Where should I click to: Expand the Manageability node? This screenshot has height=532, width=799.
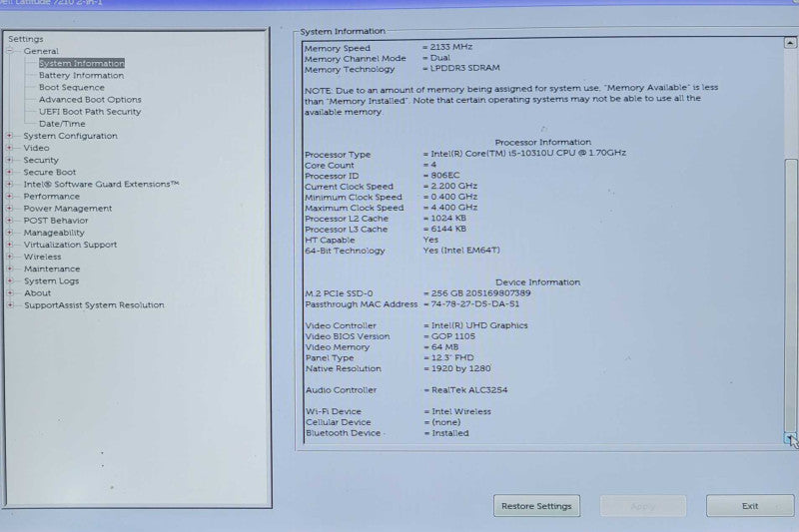[9, 233]
